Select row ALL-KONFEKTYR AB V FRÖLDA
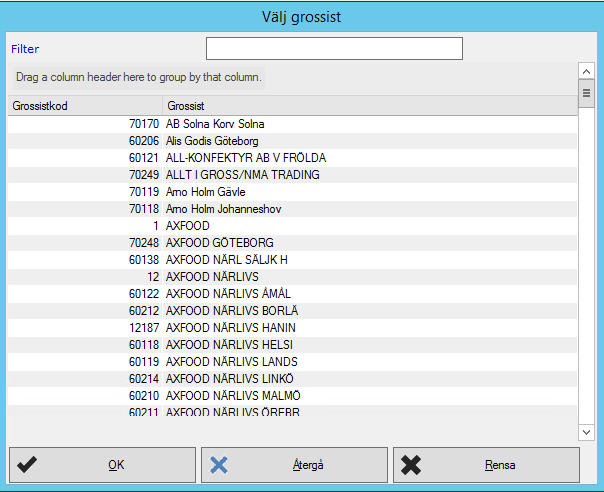 click(292, 158)
